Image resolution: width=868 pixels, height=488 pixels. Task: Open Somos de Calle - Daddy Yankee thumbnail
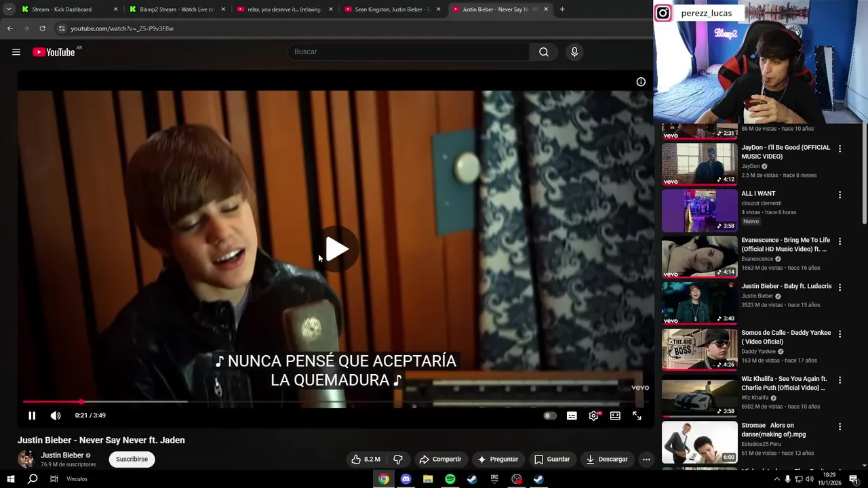click(x=699, y=349)
